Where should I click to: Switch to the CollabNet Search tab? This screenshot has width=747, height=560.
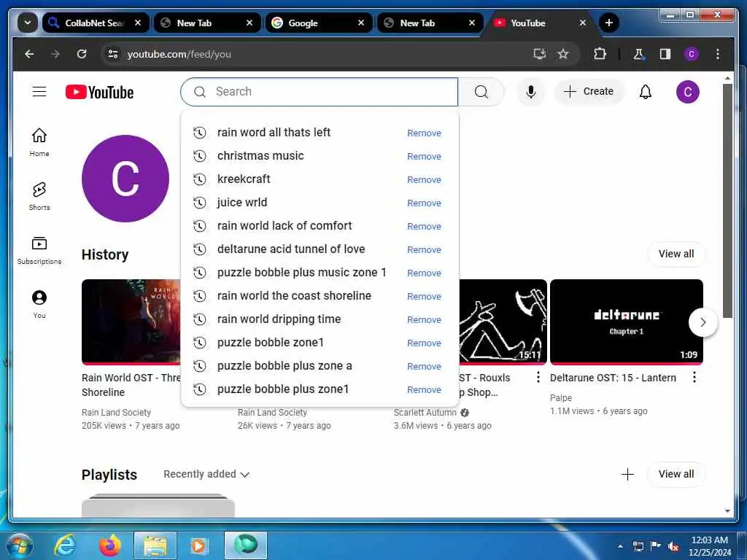[x=94, y=23]
